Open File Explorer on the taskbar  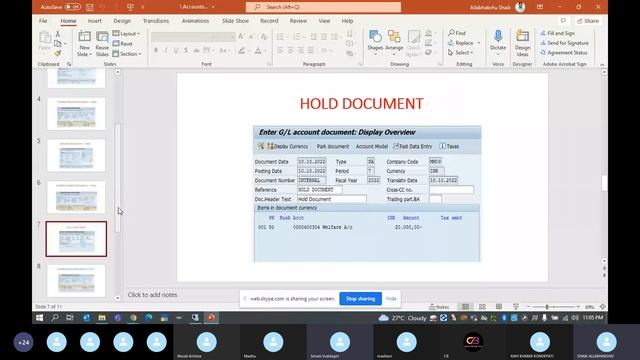(102, 318)
